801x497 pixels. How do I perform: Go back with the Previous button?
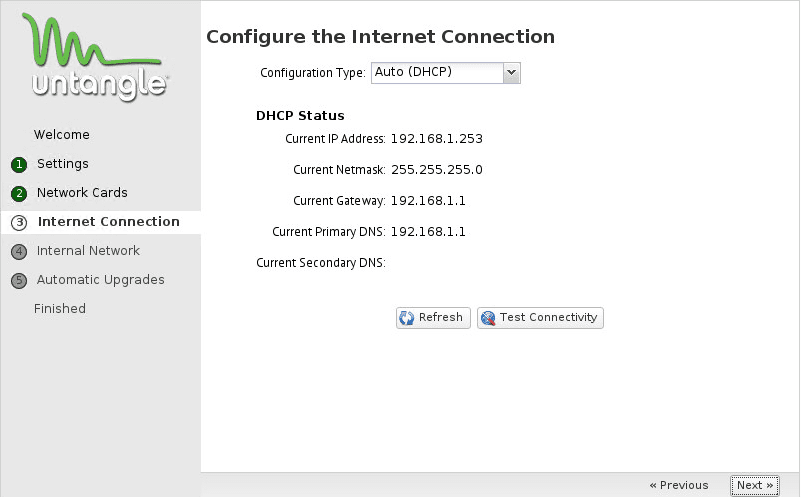pos(679,486)
